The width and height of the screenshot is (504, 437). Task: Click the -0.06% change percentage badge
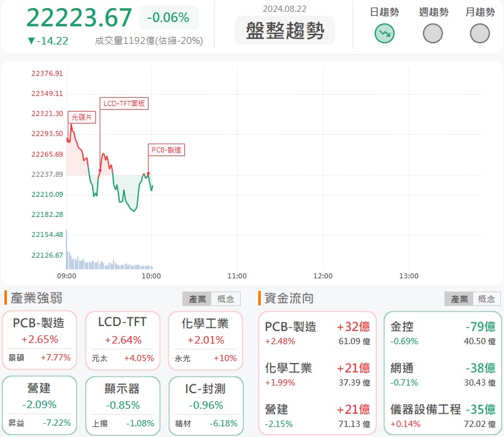pyautogui.click(x=169, y=18)
